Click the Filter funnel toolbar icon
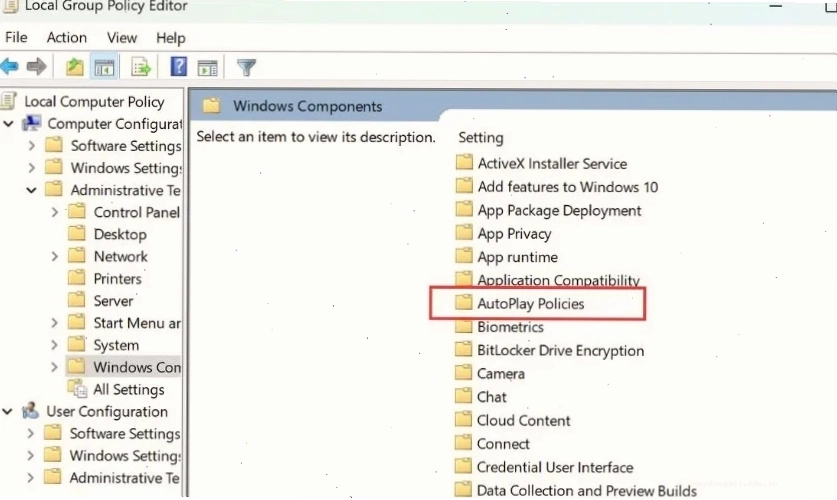The width and height of the screenshot is (837, 500). [x=246, y=67]
